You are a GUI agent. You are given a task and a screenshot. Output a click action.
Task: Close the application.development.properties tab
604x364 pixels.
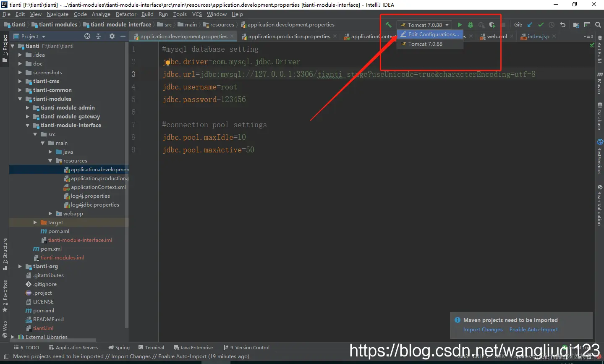[232, 37]
